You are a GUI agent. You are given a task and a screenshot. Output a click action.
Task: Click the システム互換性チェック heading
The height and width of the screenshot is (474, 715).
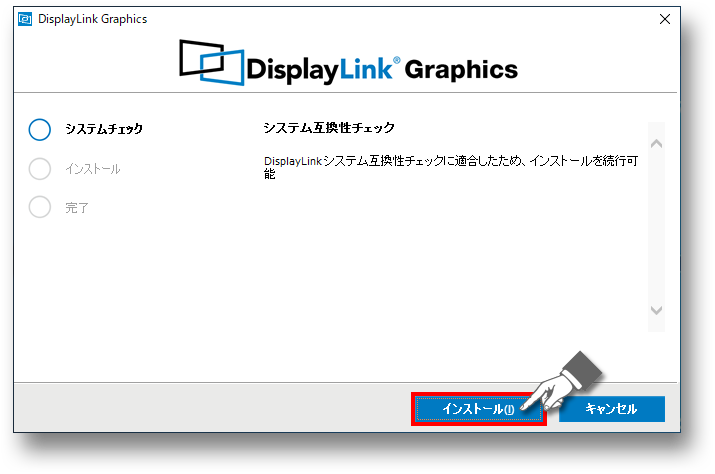click(329, 128)
